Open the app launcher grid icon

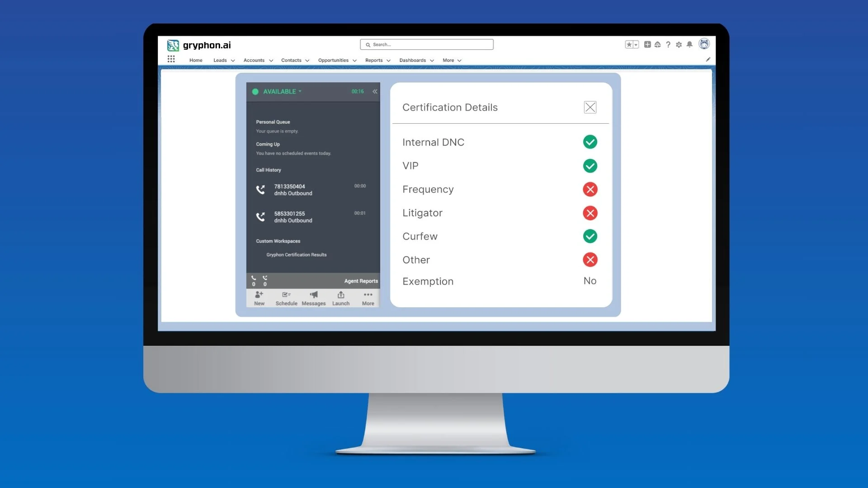171,59
